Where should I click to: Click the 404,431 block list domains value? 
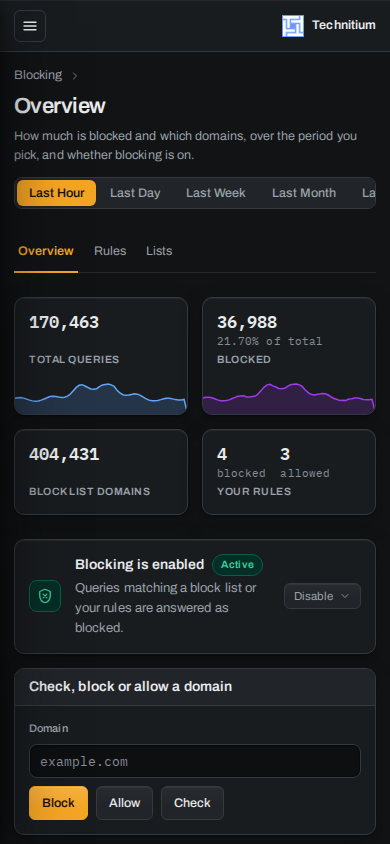[x=64, y=455]
